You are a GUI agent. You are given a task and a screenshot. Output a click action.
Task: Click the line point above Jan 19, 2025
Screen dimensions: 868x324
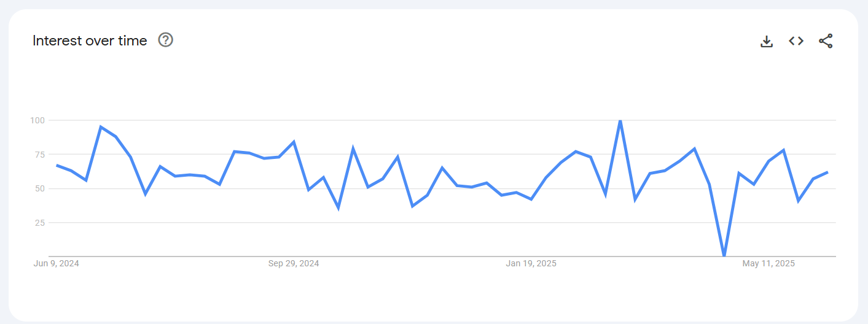tap(531, 199)
